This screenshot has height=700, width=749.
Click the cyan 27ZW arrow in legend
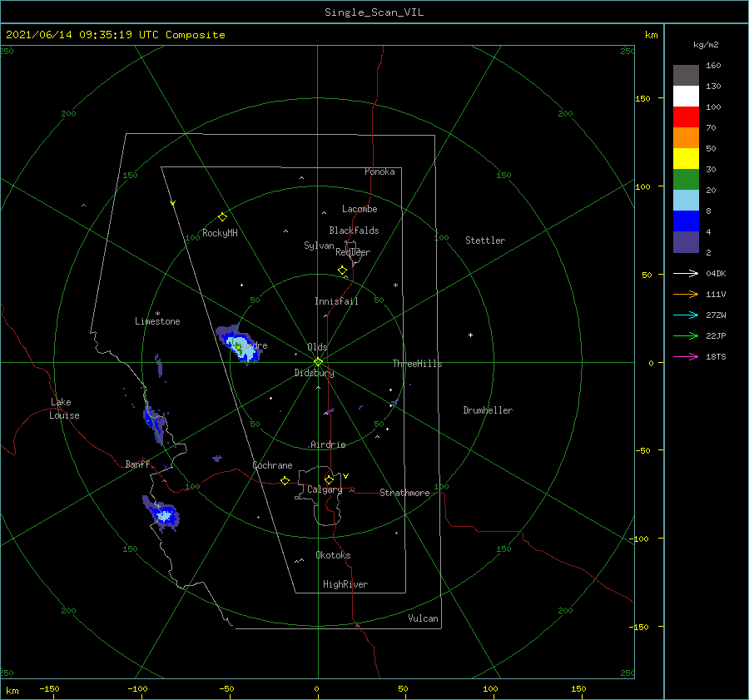686,315
